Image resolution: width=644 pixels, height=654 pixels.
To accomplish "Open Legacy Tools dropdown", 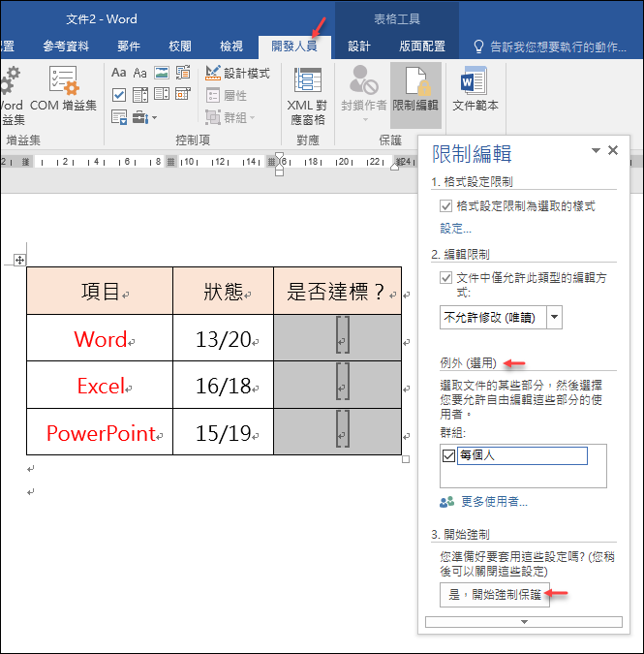I will [144, 117].
